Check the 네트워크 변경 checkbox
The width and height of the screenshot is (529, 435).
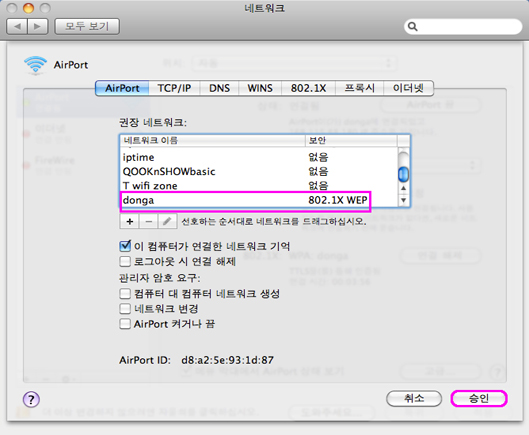tap(125, 308)
